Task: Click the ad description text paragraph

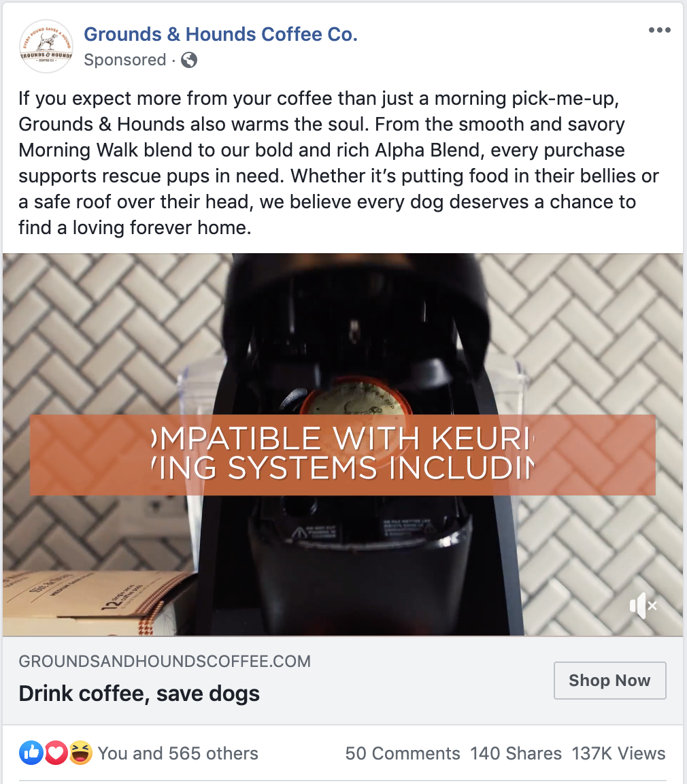Action: tap(339, 163)
